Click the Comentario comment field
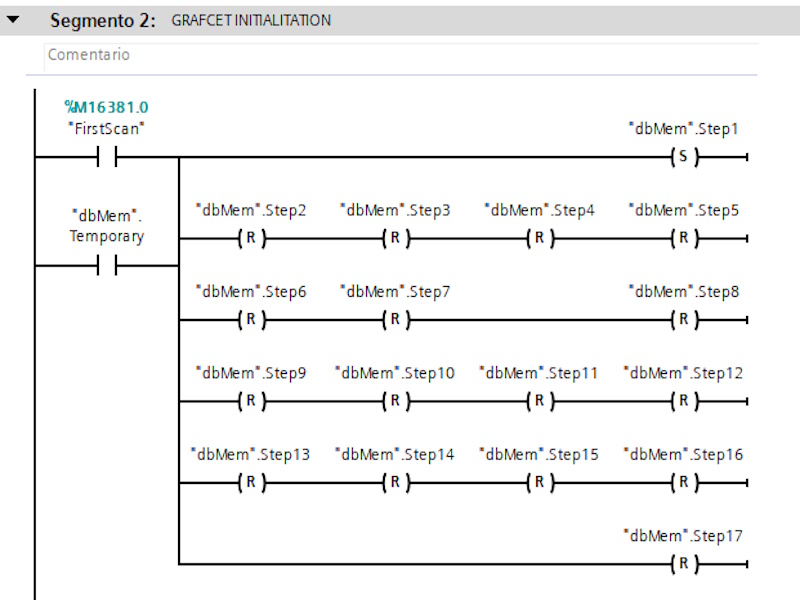 tap(400, 55)
